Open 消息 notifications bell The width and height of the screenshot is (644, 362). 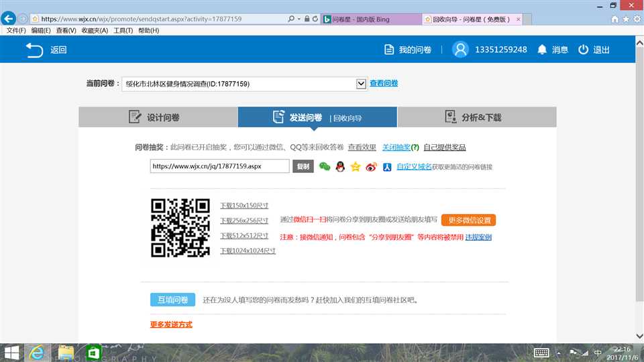(553, 50)
